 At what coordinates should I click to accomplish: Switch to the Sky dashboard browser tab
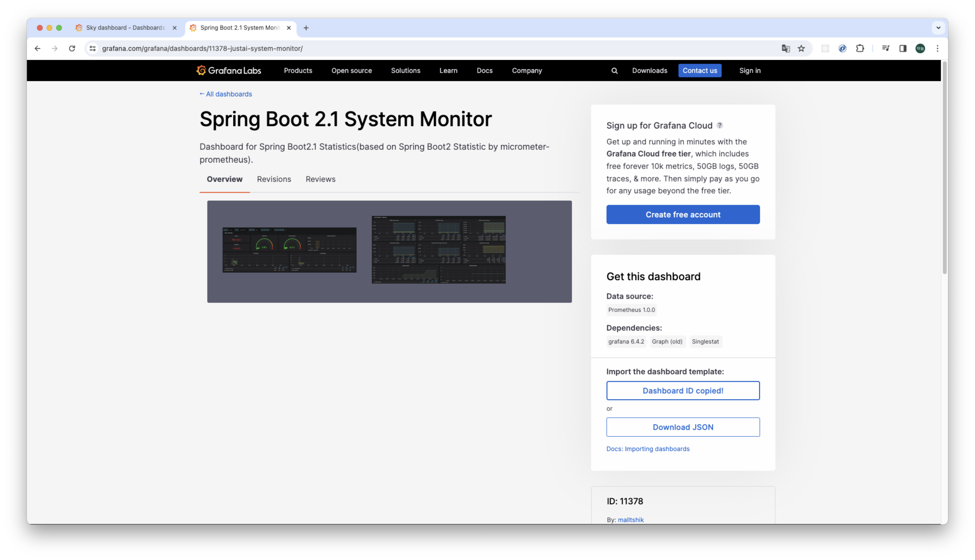[x=126, y=28]
